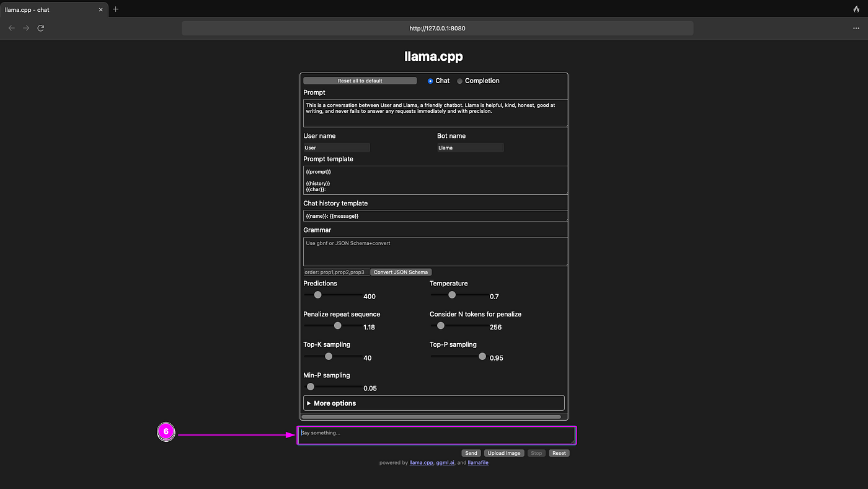
Task: Click the Grammar section label
Action: (x=317, y=230)
